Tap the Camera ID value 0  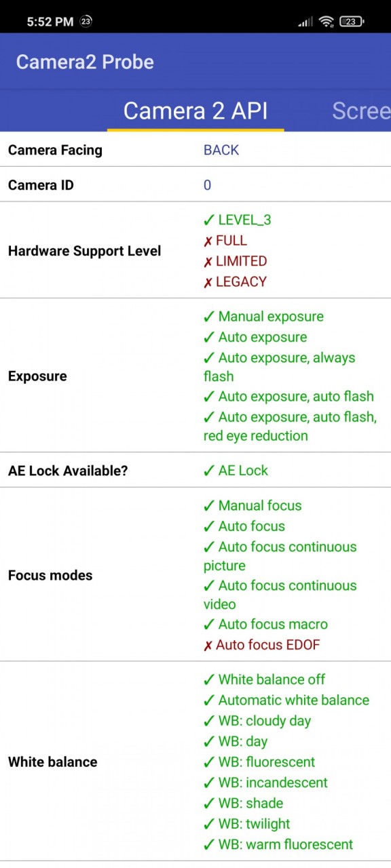[x=207, y=185]
